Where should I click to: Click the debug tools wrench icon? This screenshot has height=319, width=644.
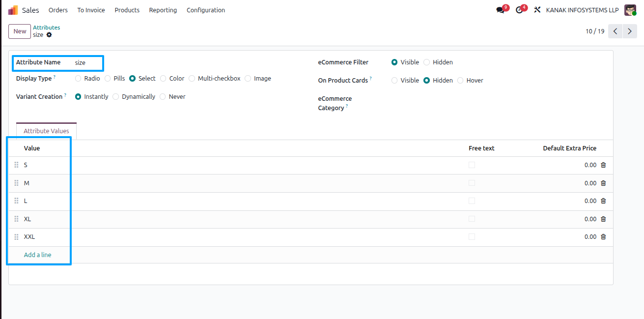click(x=537, y=10)
